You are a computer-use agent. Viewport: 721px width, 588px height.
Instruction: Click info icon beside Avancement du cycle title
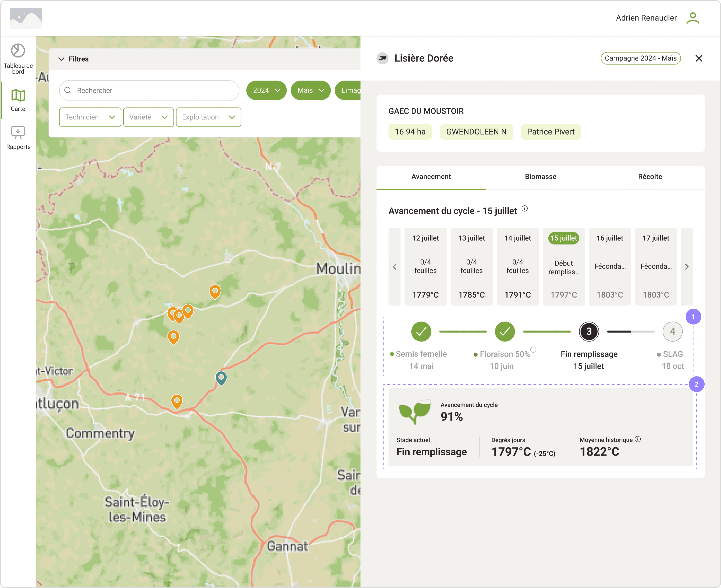tap(525, 209)
